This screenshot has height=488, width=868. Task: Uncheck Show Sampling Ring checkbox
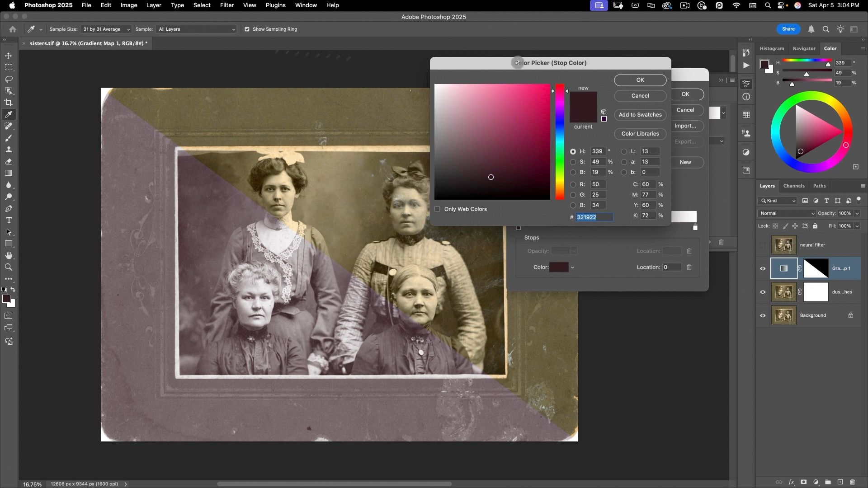(247, 29)
